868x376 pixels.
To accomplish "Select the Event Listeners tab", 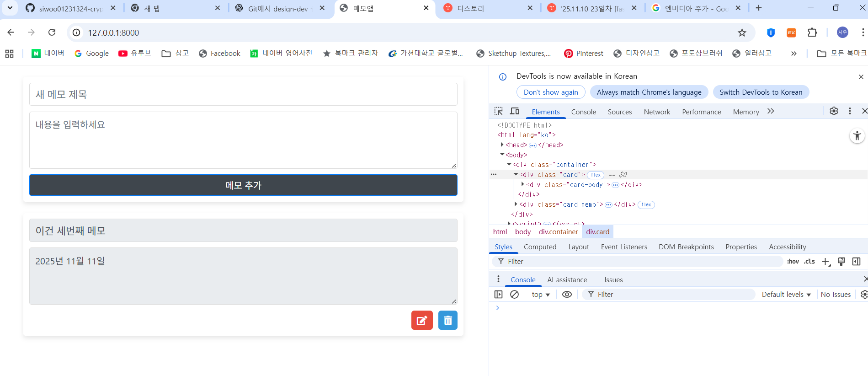I will [624, 247].
